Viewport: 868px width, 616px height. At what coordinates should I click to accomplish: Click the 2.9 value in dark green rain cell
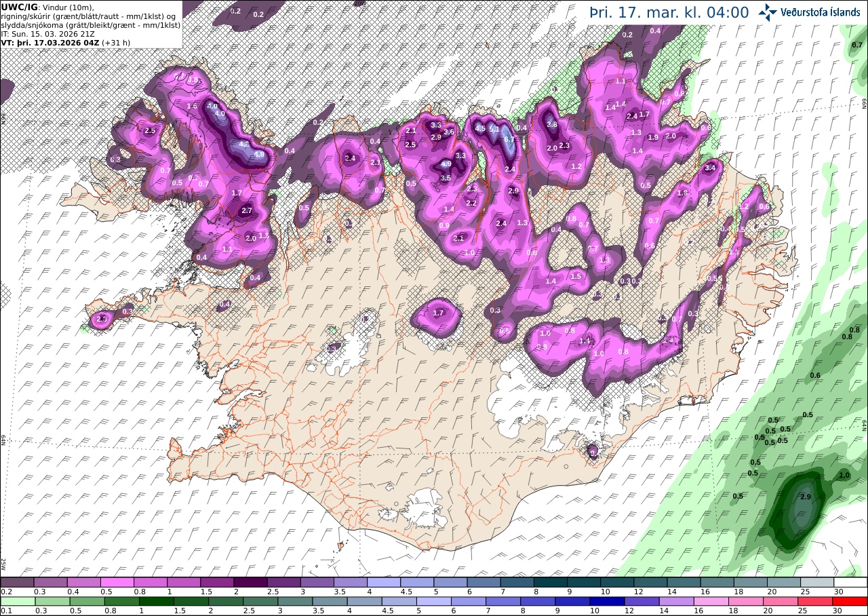[x=806, y=497]
